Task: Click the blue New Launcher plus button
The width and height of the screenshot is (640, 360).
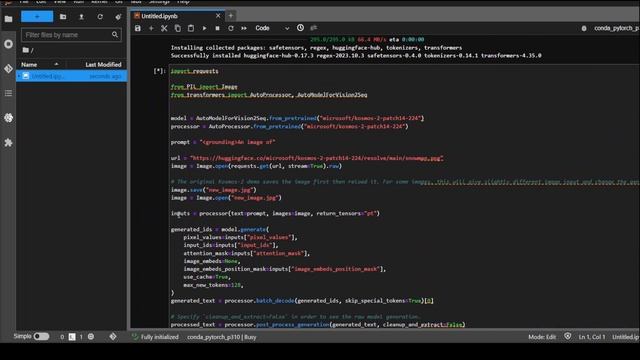Action: 37,16
